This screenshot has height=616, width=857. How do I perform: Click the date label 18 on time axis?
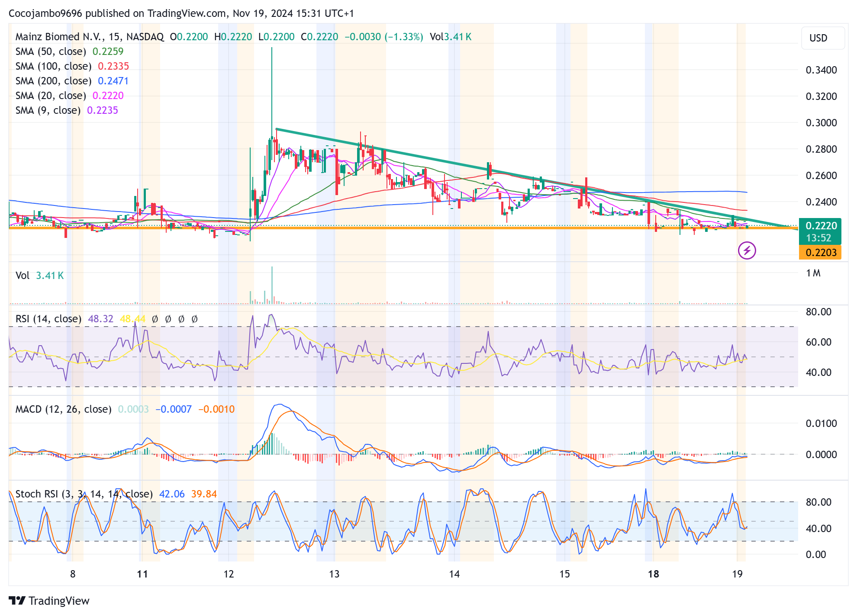[x=653, y=574]
